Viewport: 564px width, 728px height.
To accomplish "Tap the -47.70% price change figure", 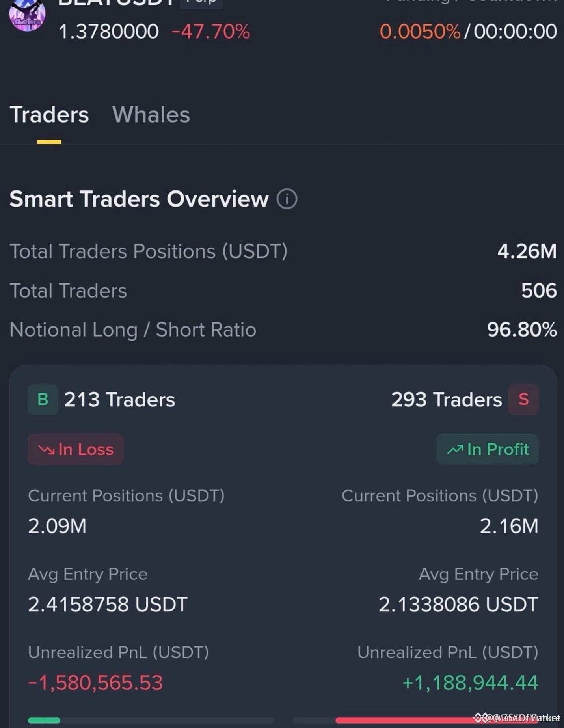I will tap(211, 32).
